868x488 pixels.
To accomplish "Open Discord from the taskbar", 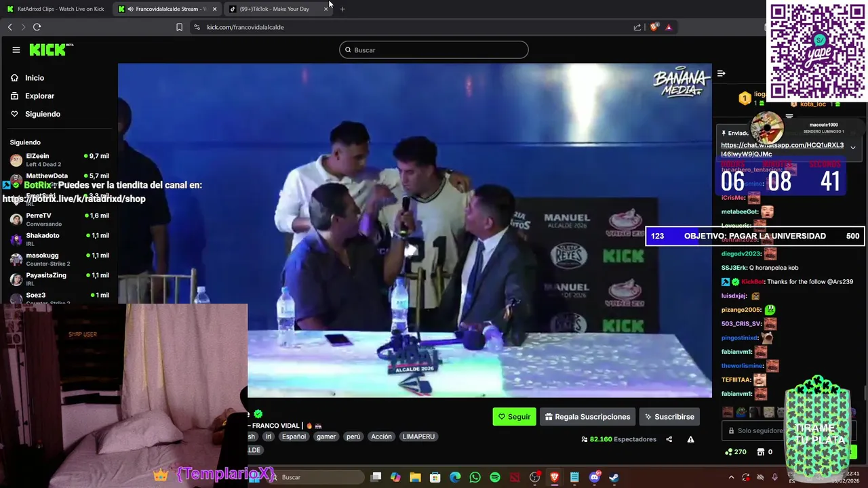I will tap(595, 477).
